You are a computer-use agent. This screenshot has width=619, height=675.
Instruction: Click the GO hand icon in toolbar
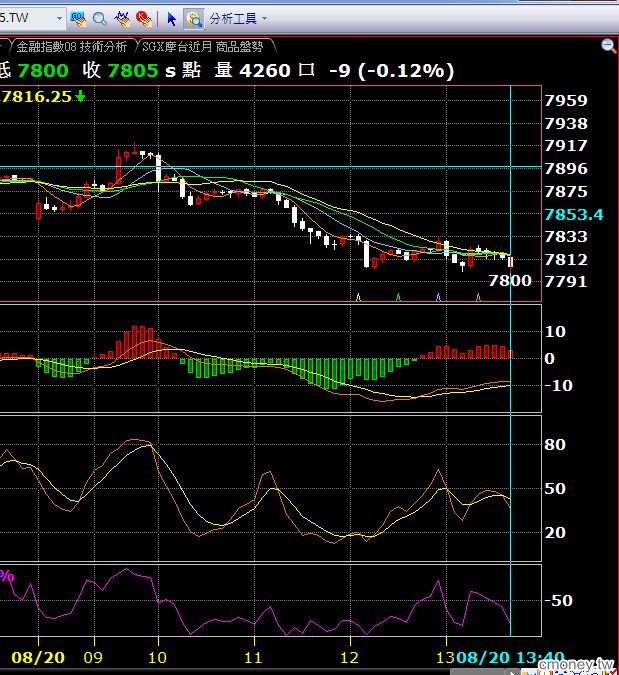tap(78, 19)
